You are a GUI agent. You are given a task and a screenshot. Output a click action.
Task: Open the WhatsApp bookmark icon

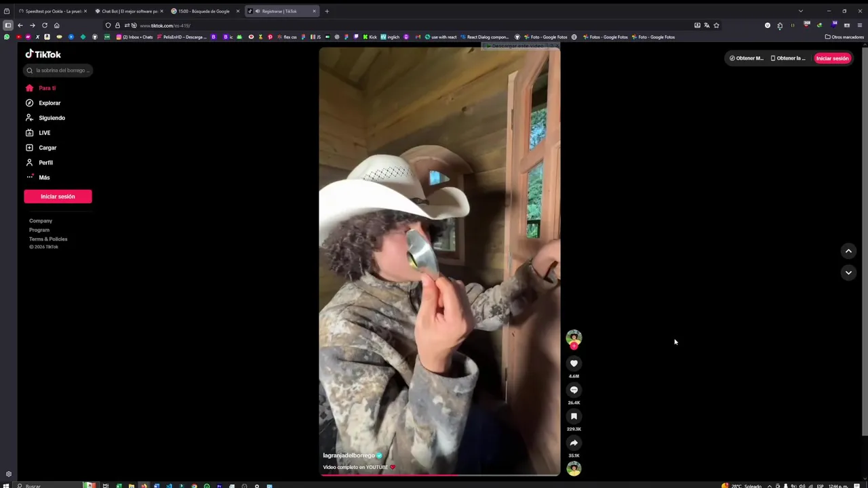click(7, 37)
